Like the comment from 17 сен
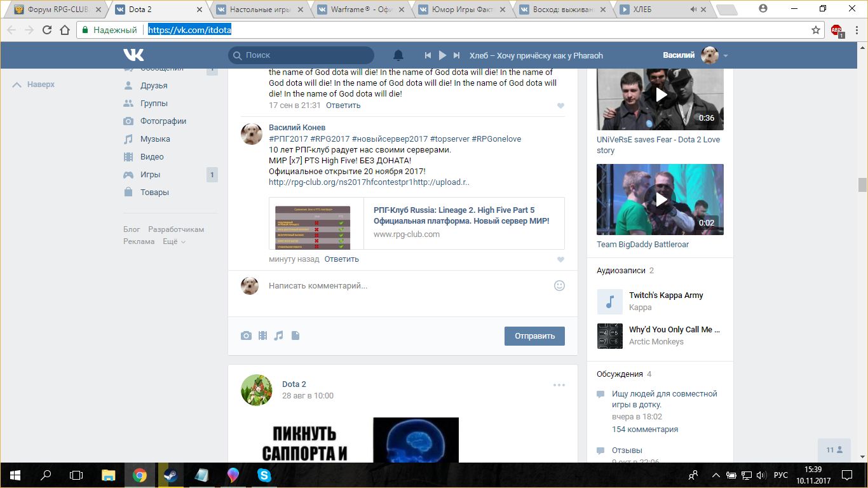The image size is (868, 488). click(x=560, y=105)
